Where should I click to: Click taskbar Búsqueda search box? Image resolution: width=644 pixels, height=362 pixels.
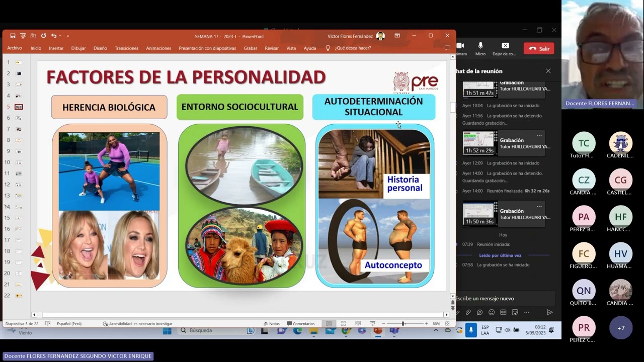216,330
